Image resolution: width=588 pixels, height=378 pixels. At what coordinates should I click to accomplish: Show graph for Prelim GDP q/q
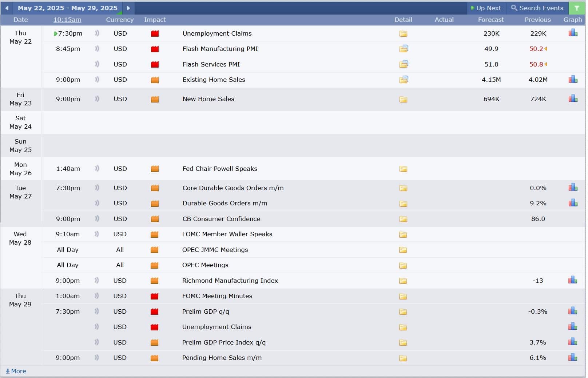click(573, 311)
